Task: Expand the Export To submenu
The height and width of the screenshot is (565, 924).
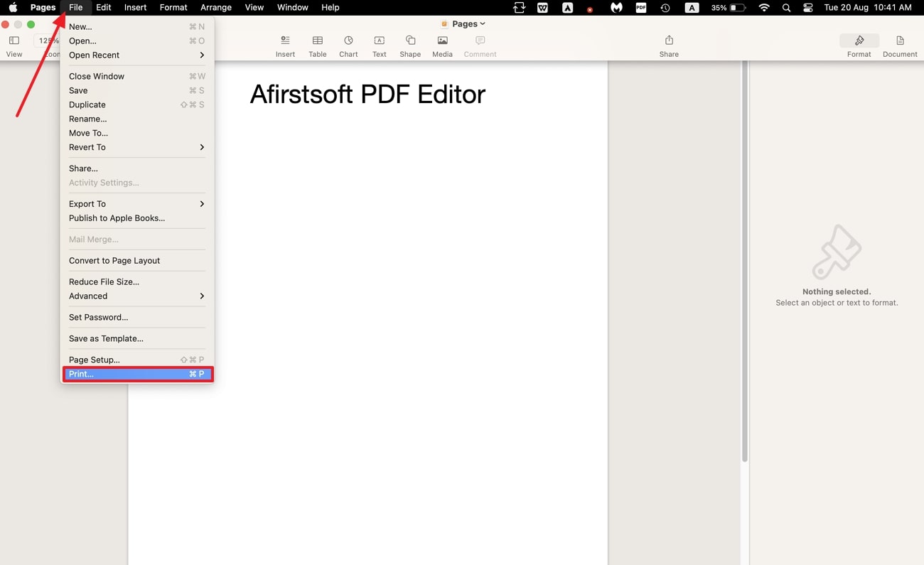Action: pyautogui.click(x=137, y=204)
